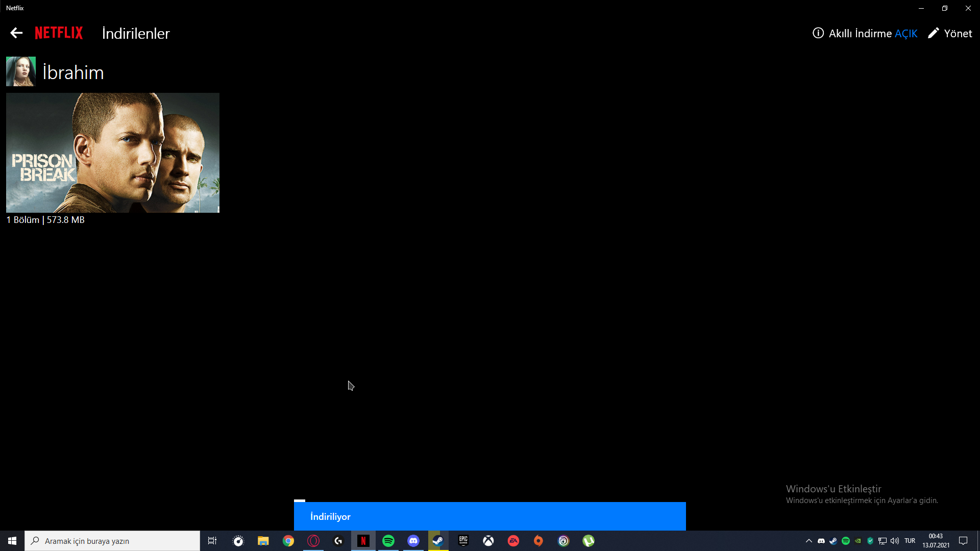The width and height of the screenshot is (980, 551).
Task: Expand hidden system tray icons
Action: [x=808, y=541]
